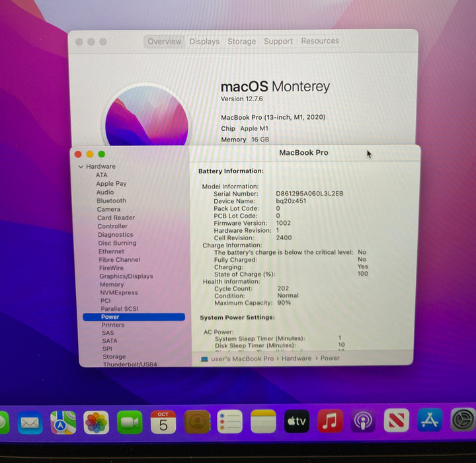
Task: Switch to the Displays tab
Action: (x=204, y=41)
